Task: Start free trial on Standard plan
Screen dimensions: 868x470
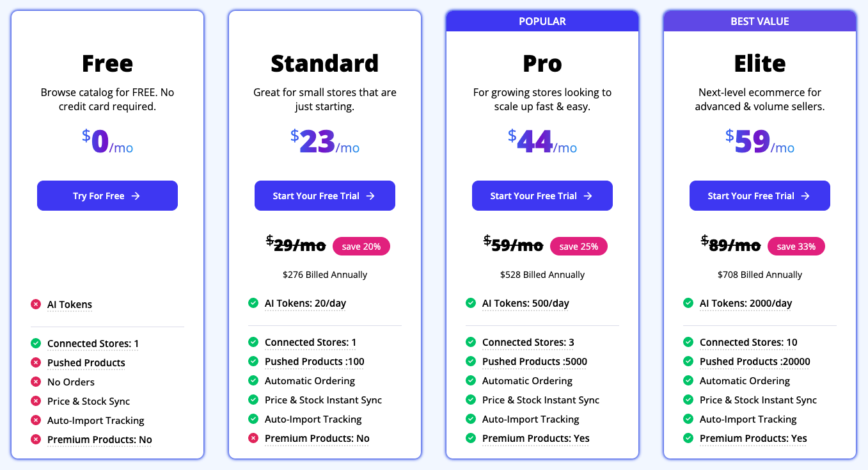Action: pos(325,196)
